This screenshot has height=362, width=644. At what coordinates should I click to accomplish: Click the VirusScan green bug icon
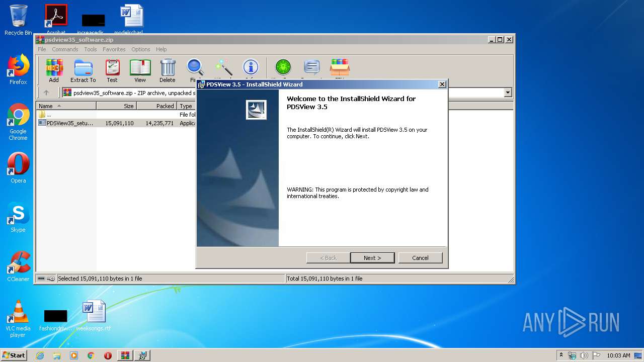(x=283, y=68)
